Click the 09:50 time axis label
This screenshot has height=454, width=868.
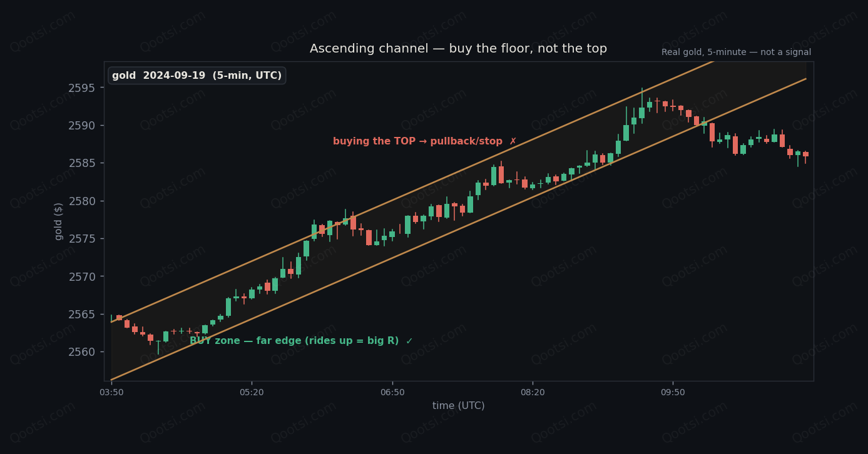click(x=673, y=393)
